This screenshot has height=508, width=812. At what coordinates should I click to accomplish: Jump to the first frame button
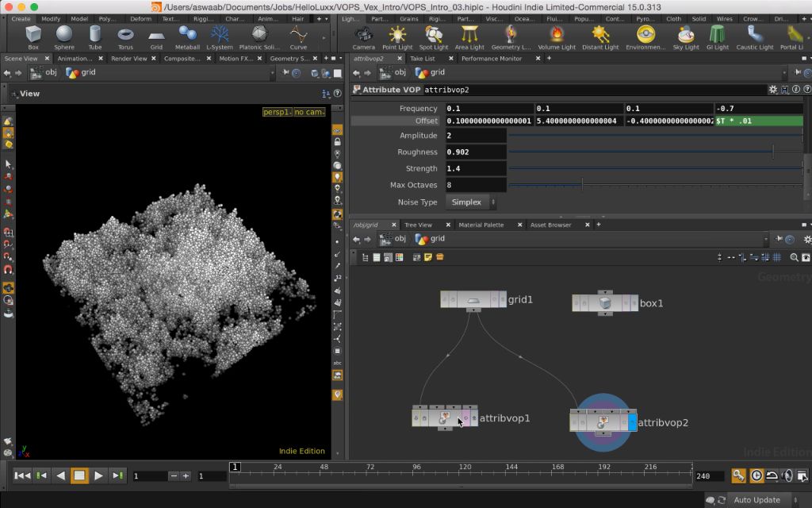click(x=22, y=475)
